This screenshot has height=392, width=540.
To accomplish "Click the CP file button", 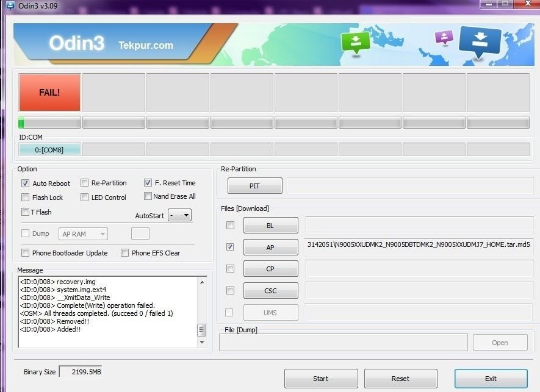I will click(271, 268).
